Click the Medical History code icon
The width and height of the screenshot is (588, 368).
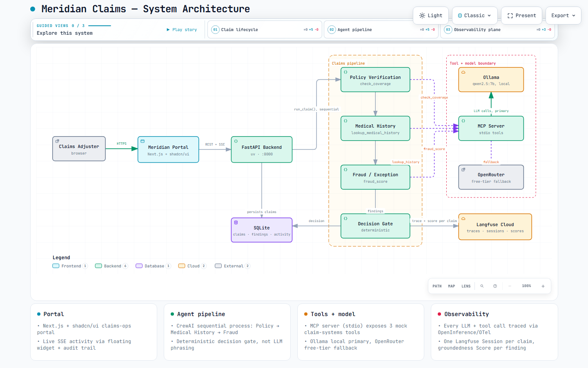coord(345,121)
